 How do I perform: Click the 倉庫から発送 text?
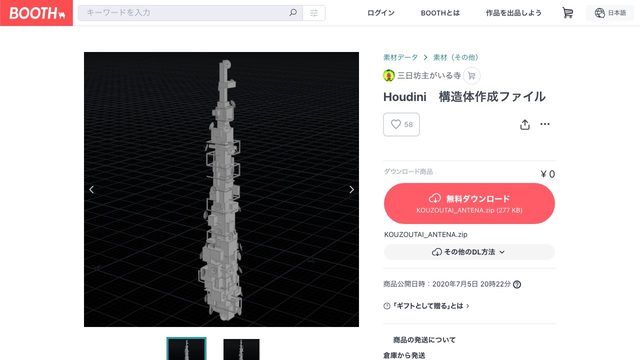pos(404,356)
